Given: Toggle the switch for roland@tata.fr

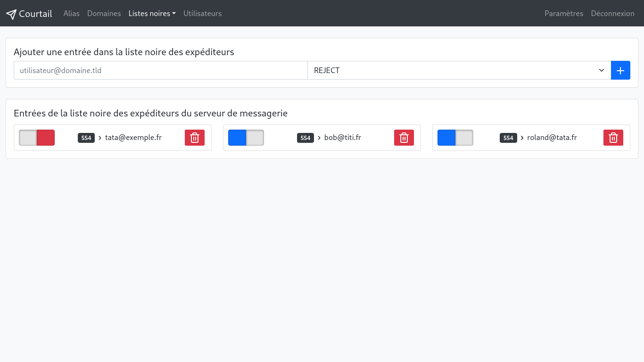Looking at the screenshot, I should pos(455,138).
